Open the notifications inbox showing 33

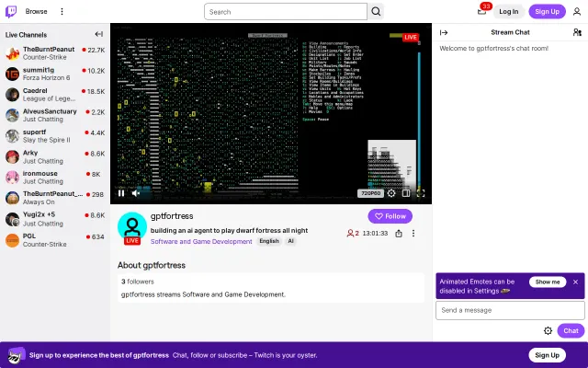click(481, 12)
